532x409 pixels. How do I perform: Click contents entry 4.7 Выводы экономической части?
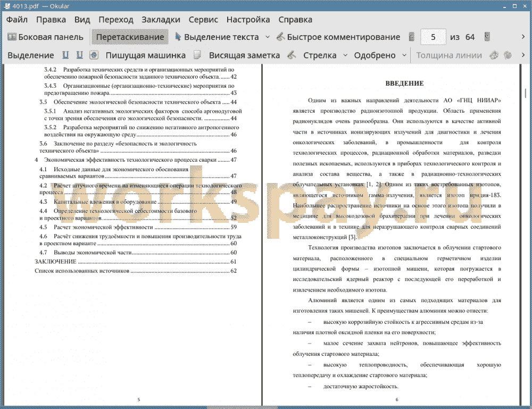click(138, 252)
